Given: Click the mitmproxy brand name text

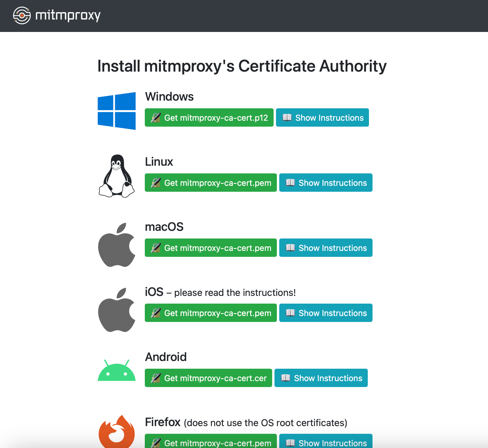Looking at the screenshot, I should point(68,15).
